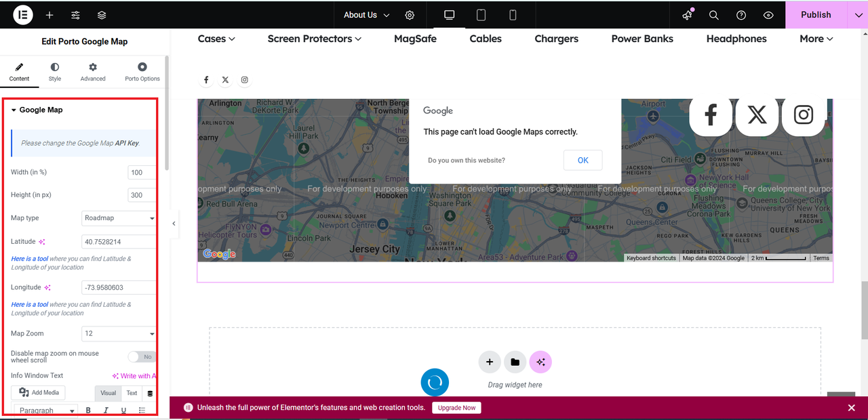Open the Map Zoom dropdown

pyautogui.click(x=119, y=333)
